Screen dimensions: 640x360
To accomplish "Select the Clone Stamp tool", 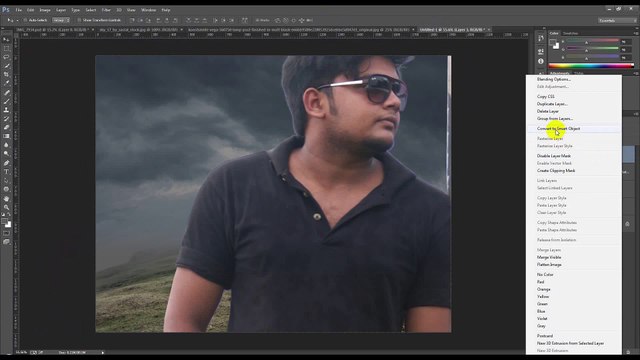I will 6,110.
